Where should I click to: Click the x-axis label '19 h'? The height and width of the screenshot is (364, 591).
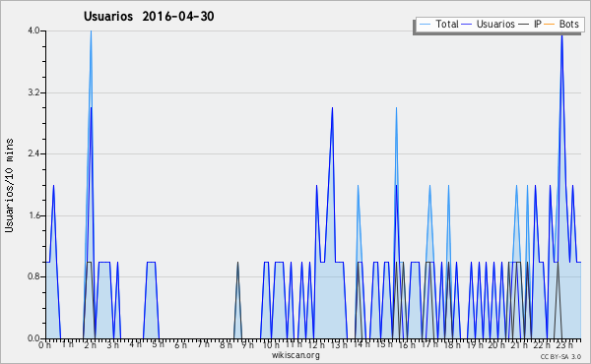click(475, 344)
